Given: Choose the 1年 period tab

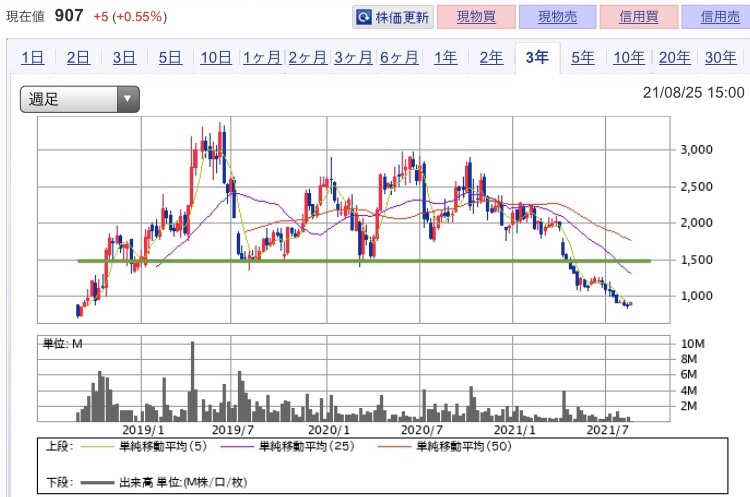Looking at the screenshot, I should 445,57.
